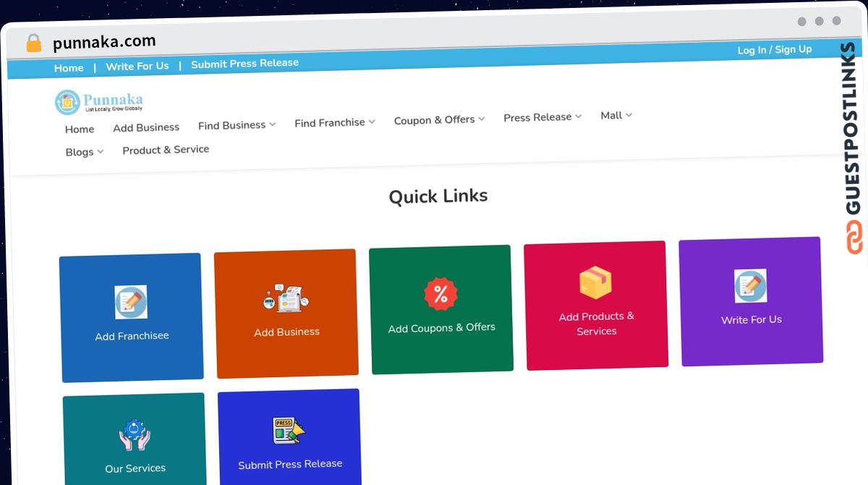Open the Find Franchise menu label
868x485 pixels.
coord(330,123)
